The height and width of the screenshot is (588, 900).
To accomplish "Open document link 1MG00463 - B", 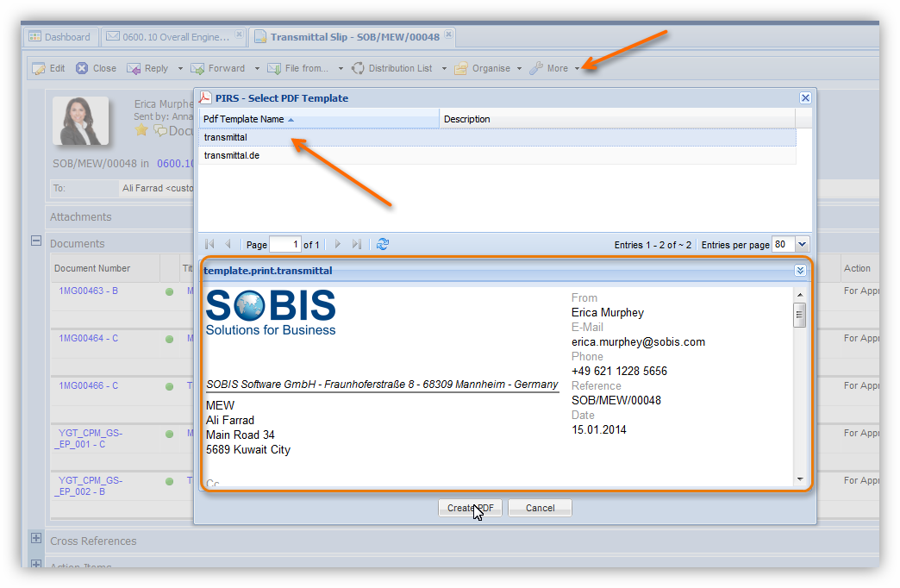I will point(88,291).
